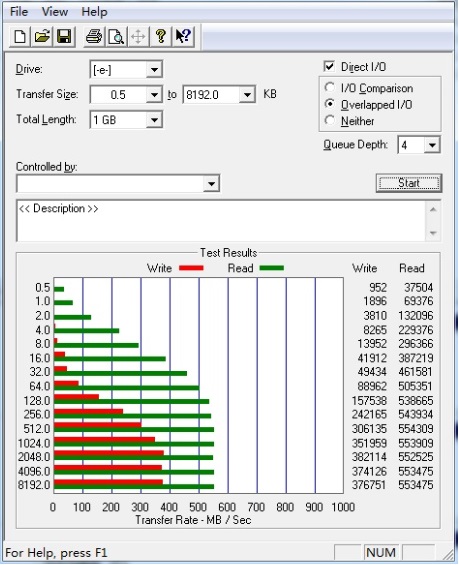Expand the Total Length dropdown
Image resolution: width=459 pixels, height=565 pixels.
click(154, 120)
